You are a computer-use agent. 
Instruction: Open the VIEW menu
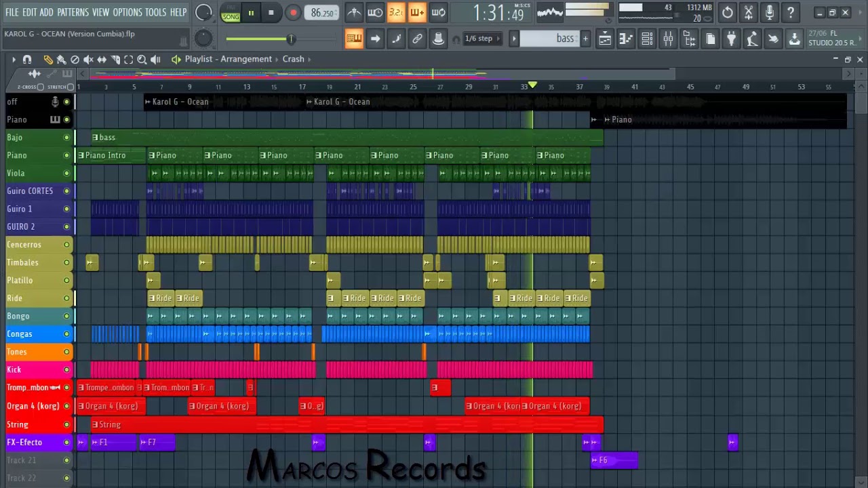click(x=100, y=12)
